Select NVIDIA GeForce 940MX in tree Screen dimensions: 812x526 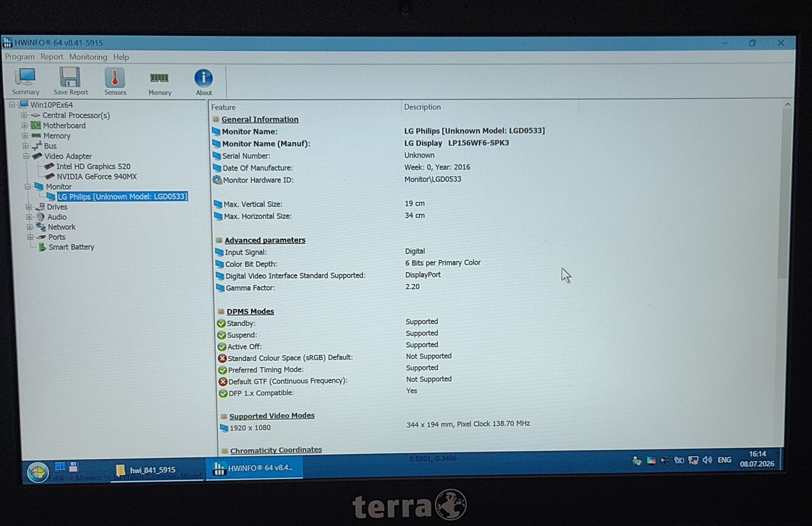[x=97, y=176]
